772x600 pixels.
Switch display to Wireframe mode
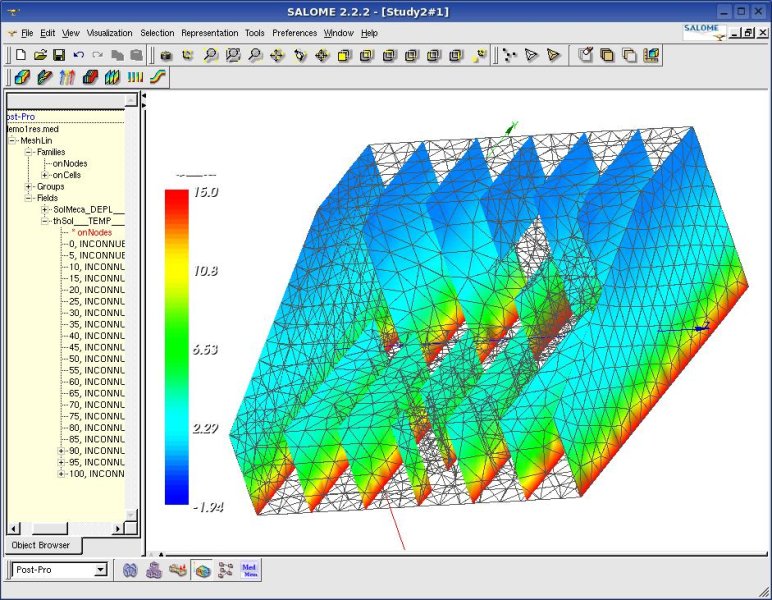pyautogui.click(x=531, y=55)
